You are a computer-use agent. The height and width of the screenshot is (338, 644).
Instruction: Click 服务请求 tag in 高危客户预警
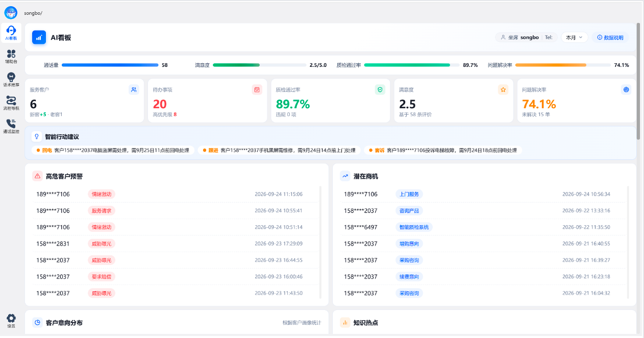click(102, 211)
